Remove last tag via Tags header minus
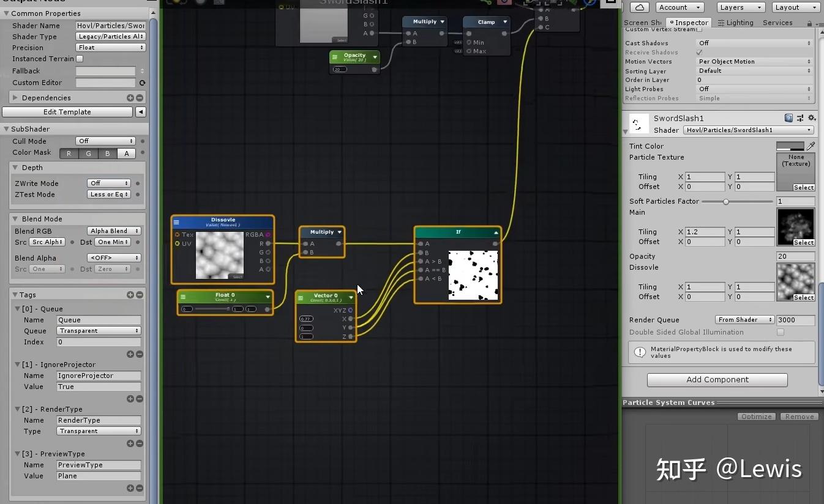 140,295
